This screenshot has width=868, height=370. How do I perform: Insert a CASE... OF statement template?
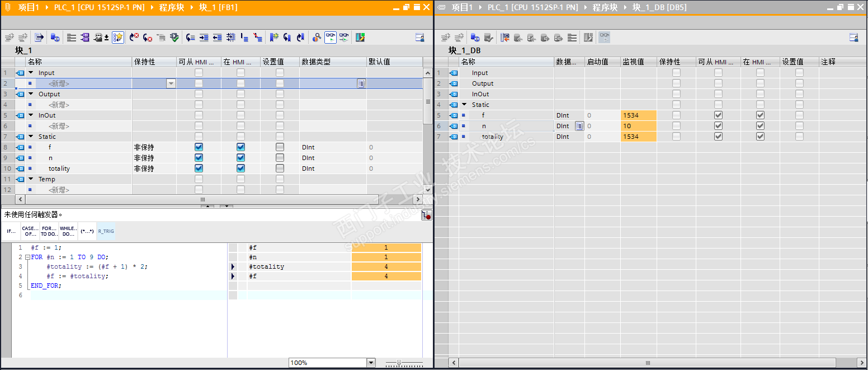pyautogui.click(x=30, y=231)
